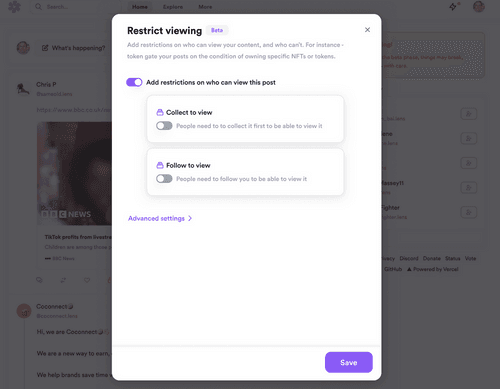Open the profile avatar menu
The height and width of the screenshot is (389, 500).
[x=479, y=7]
